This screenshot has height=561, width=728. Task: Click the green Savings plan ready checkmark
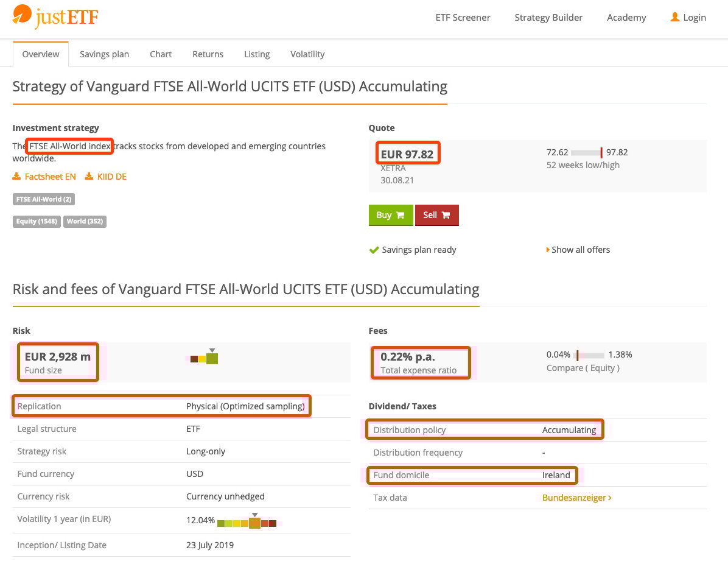coord(374,250)
